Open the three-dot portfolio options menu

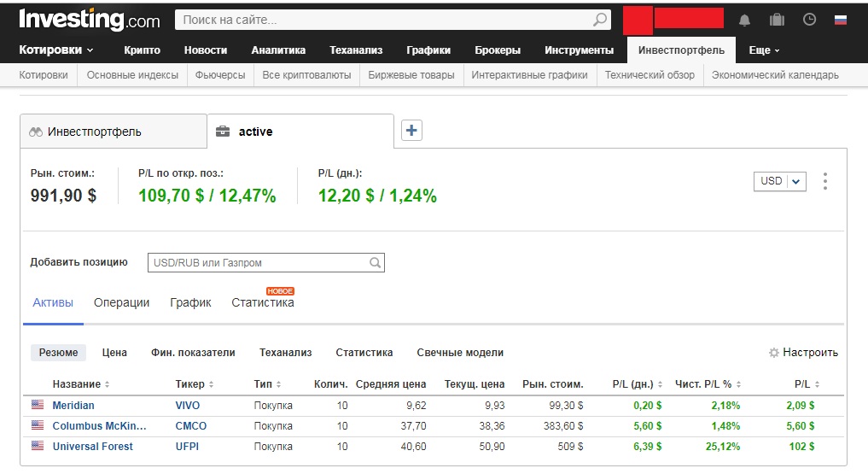(824, 181)
